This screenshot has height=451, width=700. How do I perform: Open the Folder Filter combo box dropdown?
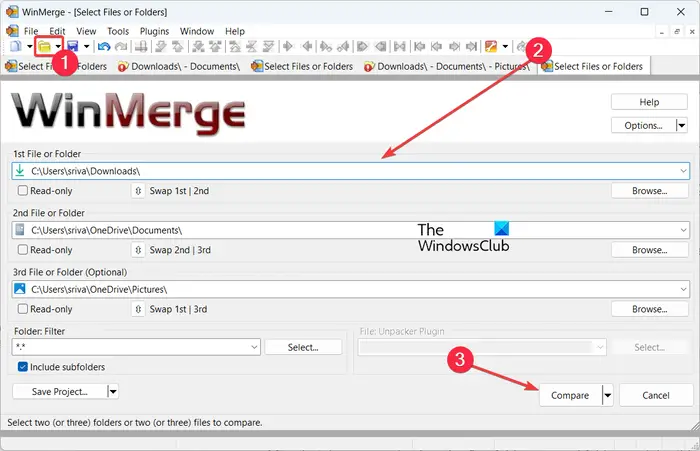pos(254,347)
